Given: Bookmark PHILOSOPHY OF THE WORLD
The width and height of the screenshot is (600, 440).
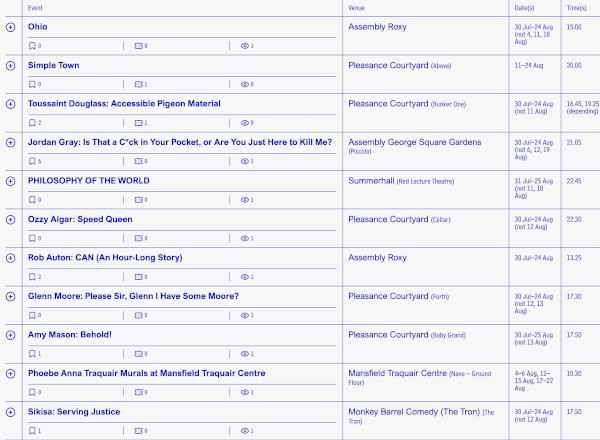Looking at the screenshot, I should (x=33, y=200).
